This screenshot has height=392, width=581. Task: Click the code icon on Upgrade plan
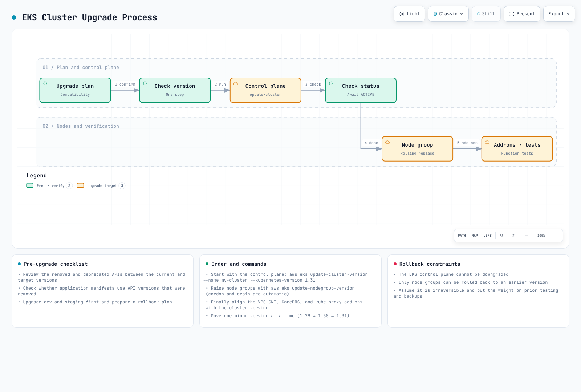tap(45, 83)
